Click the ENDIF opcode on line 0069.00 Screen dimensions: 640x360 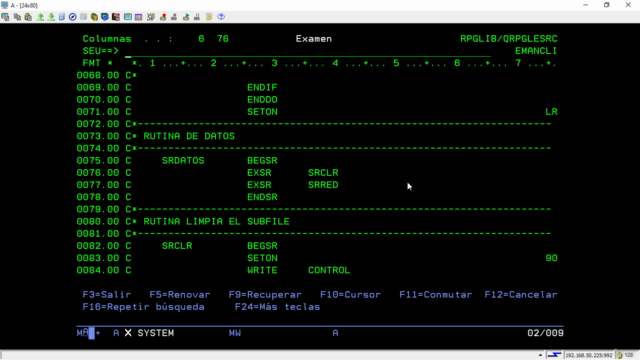(262, 87)
